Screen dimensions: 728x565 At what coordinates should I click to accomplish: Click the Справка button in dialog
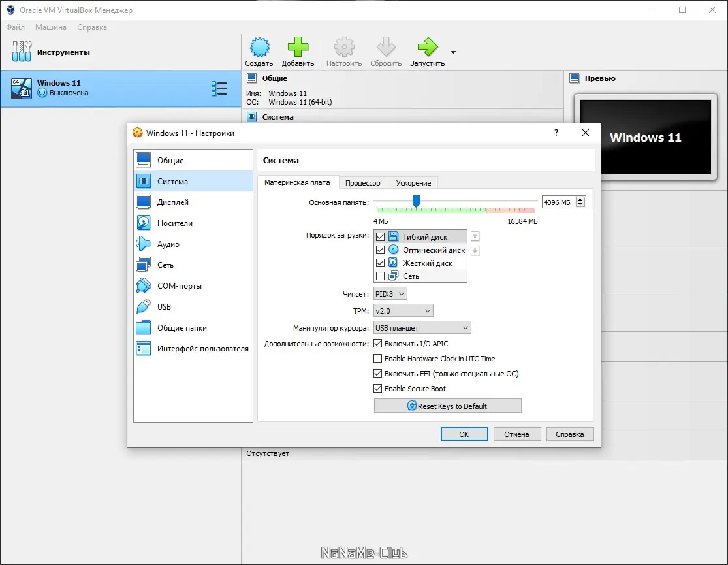(570, 434)
